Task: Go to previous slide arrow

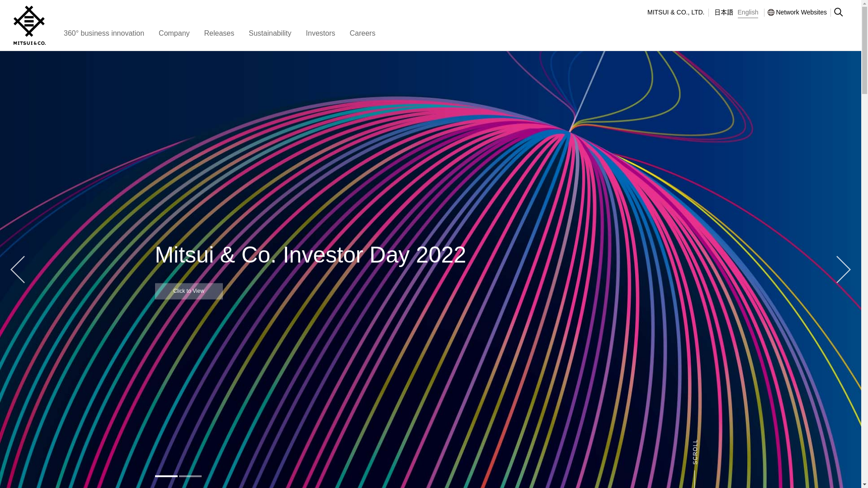Action: [x=18, y=269]
